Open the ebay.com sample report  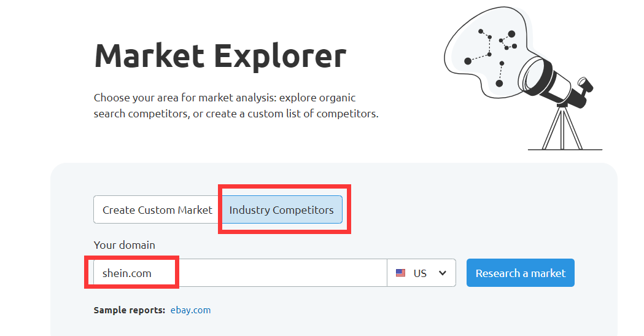(190, 310)
